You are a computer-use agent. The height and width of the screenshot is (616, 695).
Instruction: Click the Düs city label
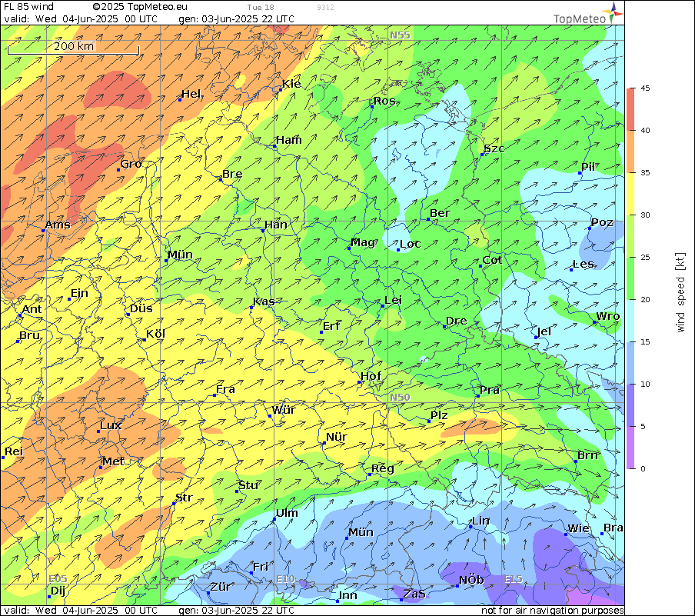141,308
